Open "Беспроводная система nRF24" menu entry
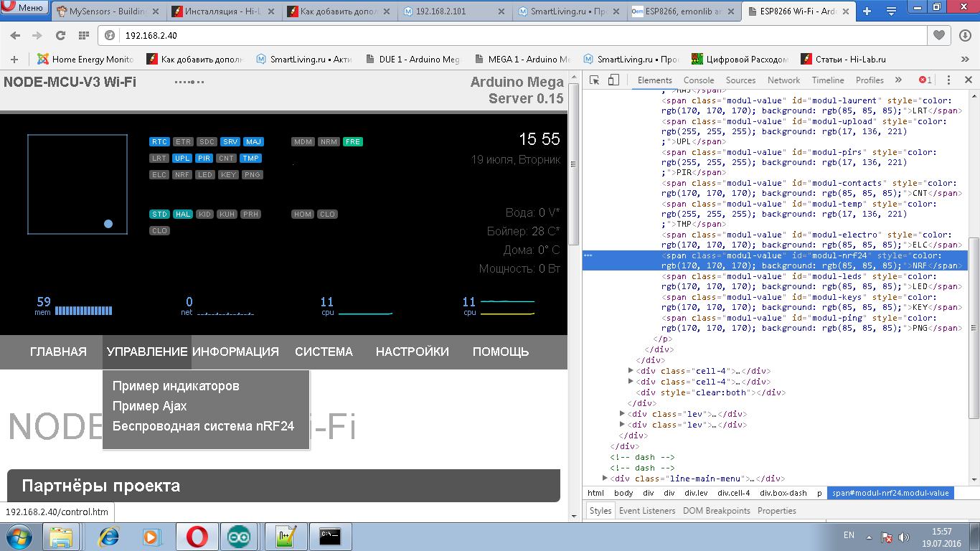Image resolution: width=980 pixels, height=551 pixels. tap(203, 425)
